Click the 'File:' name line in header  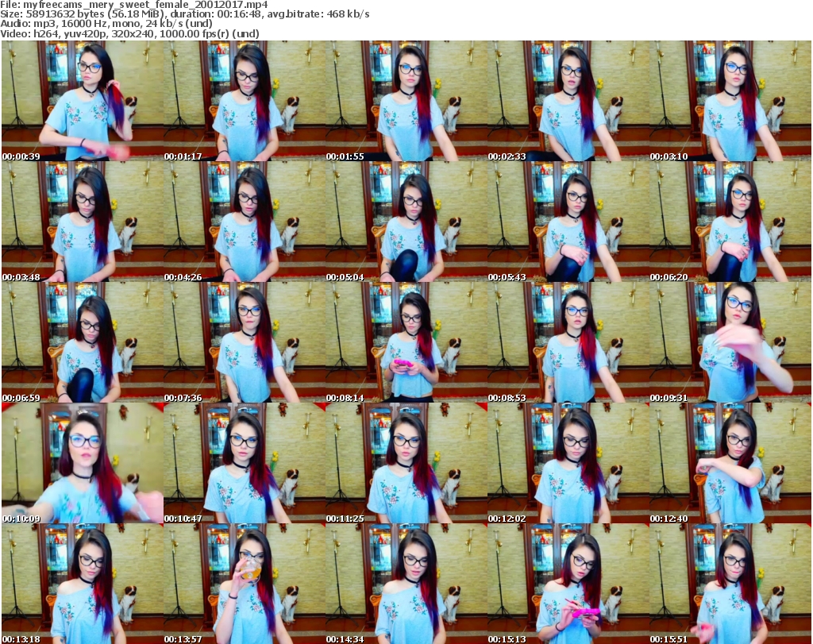pyautogui.click(x=134, y=5)
